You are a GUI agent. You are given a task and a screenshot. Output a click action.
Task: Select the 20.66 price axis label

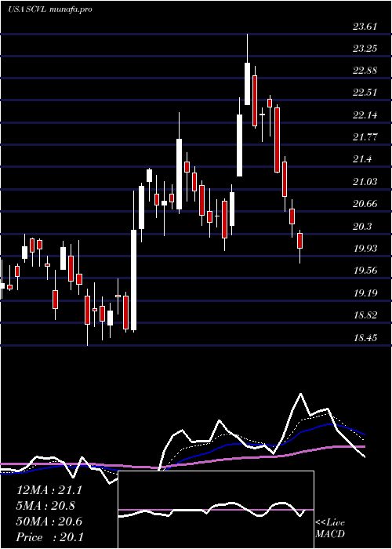point(365,204)
